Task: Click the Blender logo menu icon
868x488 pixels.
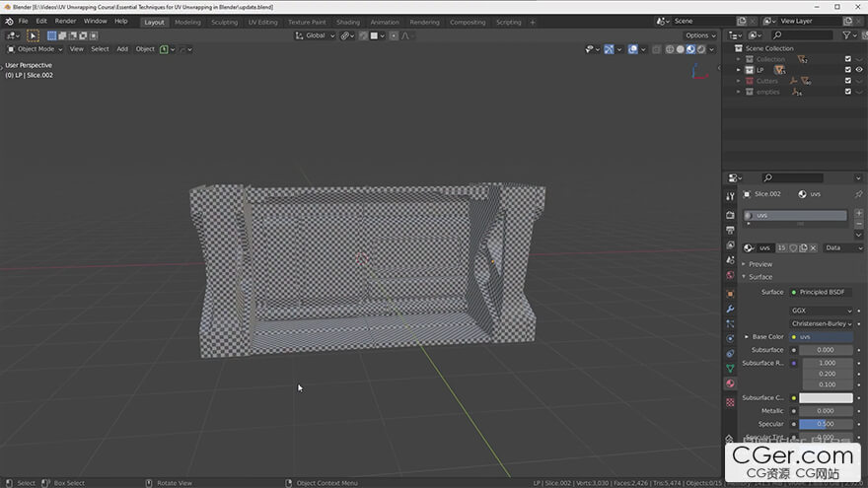Action: point(9,22)
